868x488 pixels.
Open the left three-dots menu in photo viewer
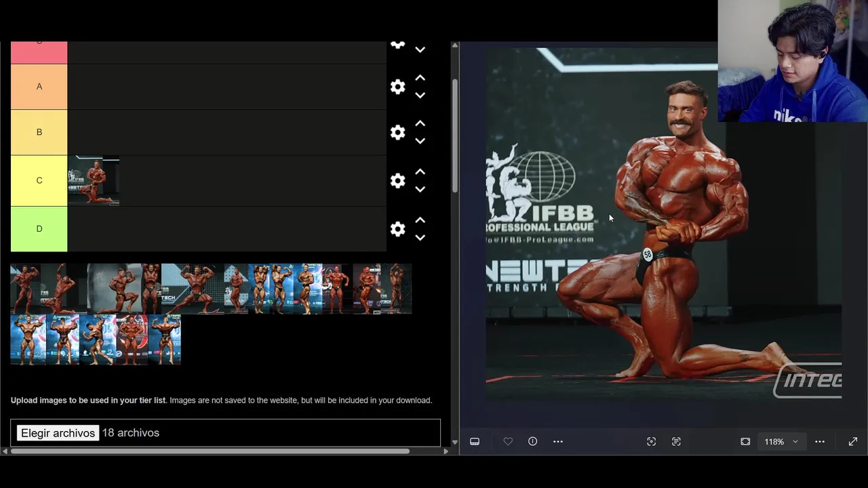[x=558, y=441]
